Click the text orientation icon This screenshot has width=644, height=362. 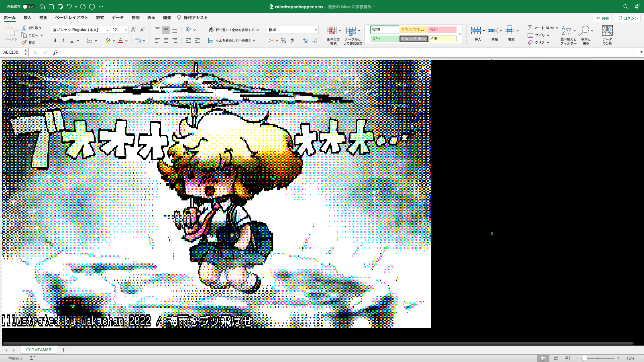click(x=189, y=30)
